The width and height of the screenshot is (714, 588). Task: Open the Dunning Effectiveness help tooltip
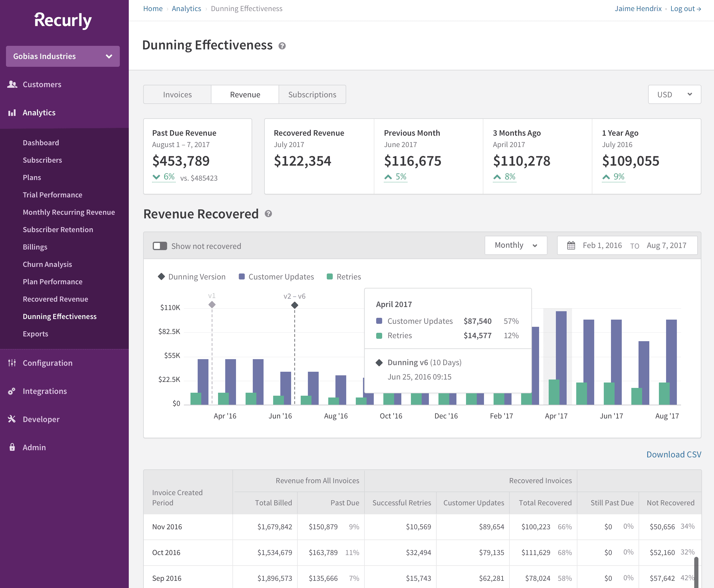pyautogui.click(x=282, y=46)
